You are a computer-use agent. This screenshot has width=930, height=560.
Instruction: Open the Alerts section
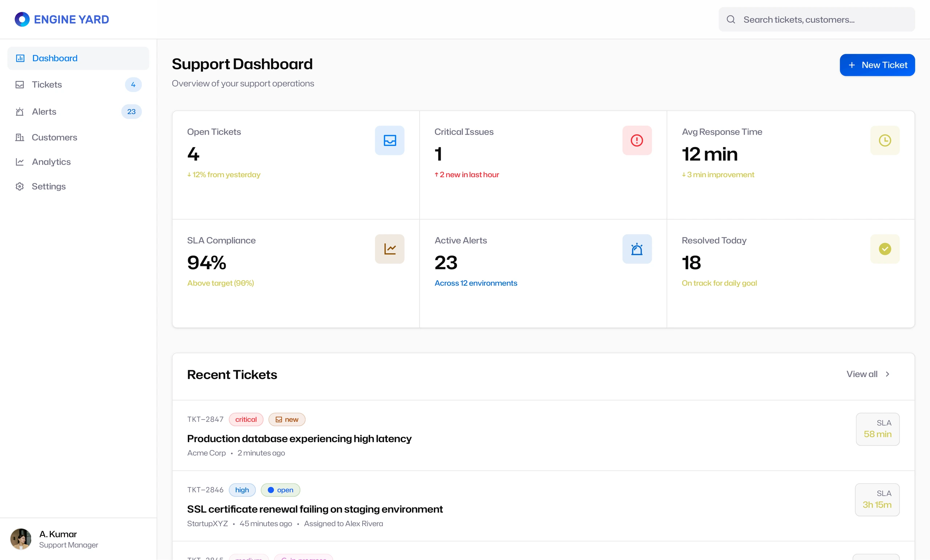coord(78,112)
